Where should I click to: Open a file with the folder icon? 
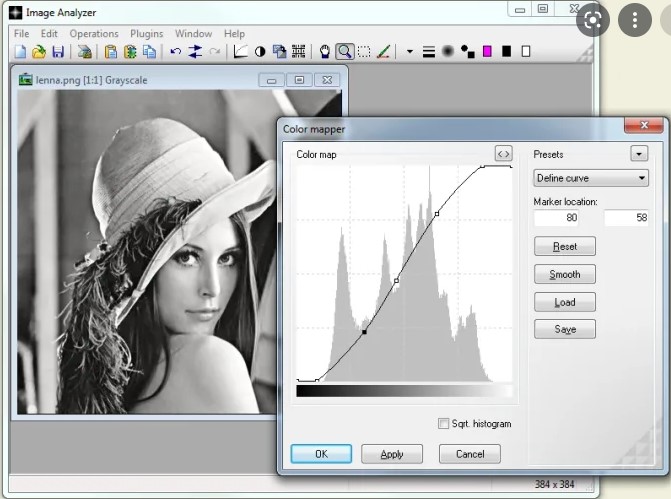coord(39,52)
